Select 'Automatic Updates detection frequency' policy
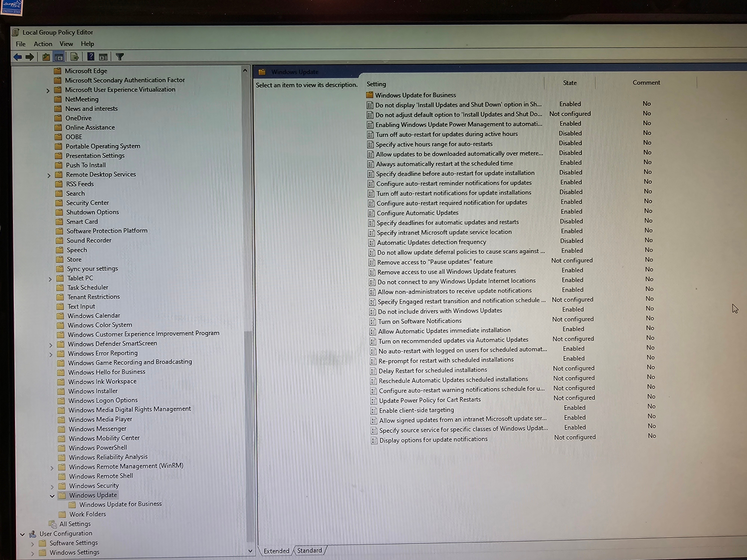This screenshot has width=747, height=560. point(432,242)
